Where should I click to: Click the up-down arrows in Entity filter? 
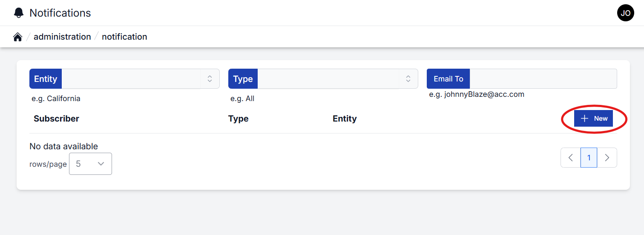pyautogui.click(x=210, y=79)
